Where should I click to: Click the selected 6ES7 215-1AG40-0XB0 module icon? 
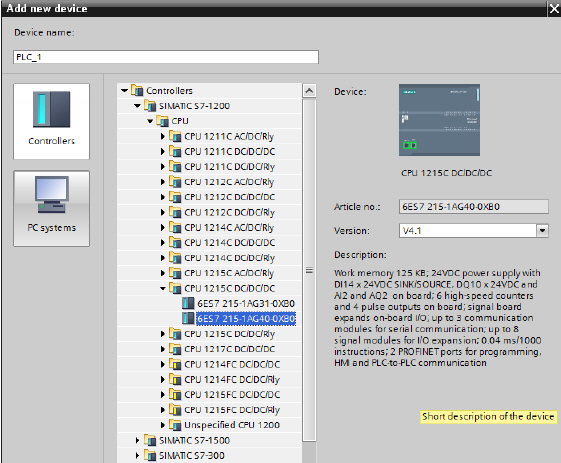point(188,318)
